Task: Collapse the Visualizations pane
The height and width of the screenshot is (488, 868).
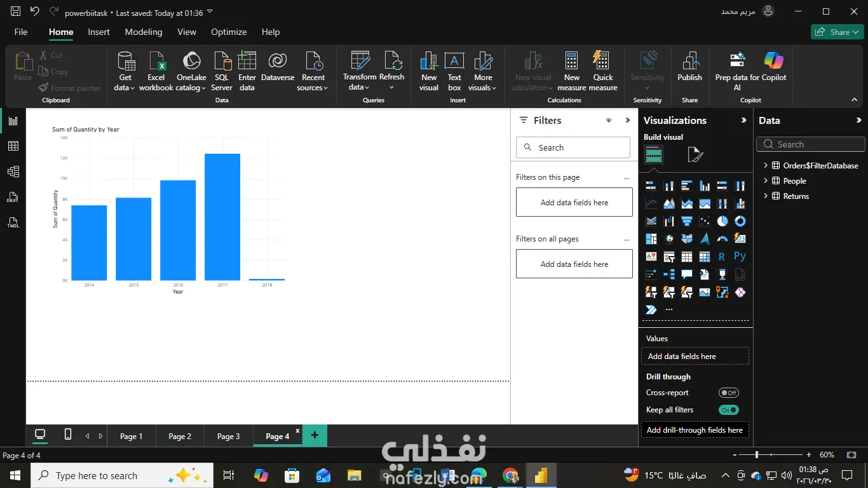Action: coord(744,120)
